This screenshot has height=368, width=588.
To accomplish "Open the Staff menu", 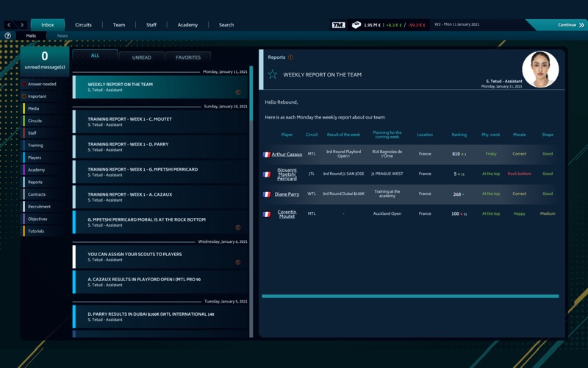I will [x=151, y=25].
